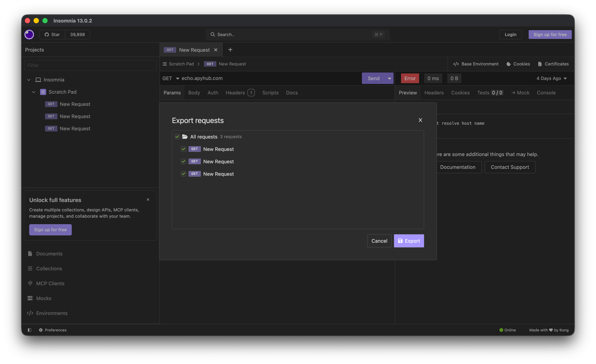The width and height of the screenshot is (596, 364).
Task: Click the Insomnia laptop icon in tree
Action: click(38, 80)
